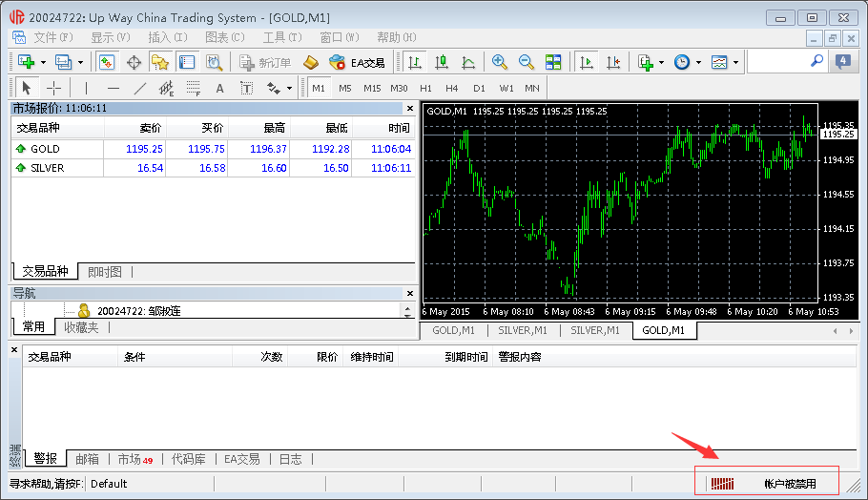The image size is (868, 500).
Task: Open the 插入(I) menu
Action: (x=168, y=37)
